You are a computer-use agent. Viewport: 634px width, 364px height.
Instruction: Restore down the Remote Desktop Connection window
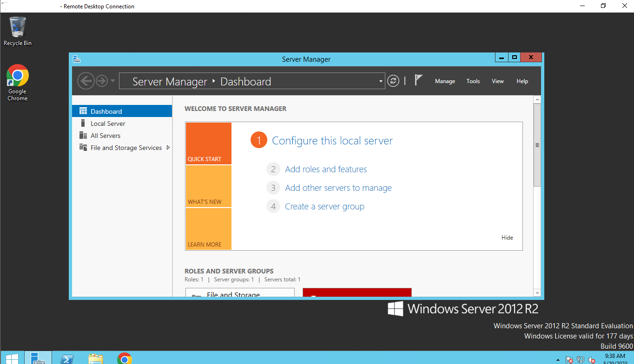click(603, 6)
